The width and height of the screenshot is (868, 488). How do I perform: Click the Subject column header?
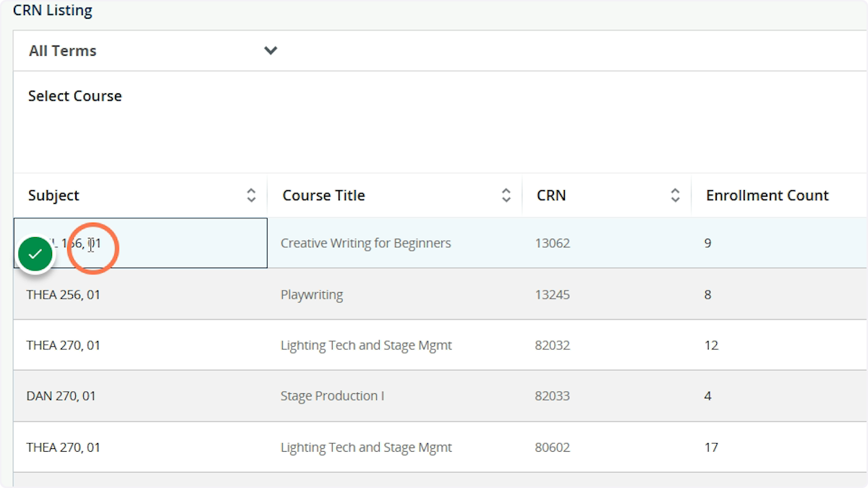[54, 195]
